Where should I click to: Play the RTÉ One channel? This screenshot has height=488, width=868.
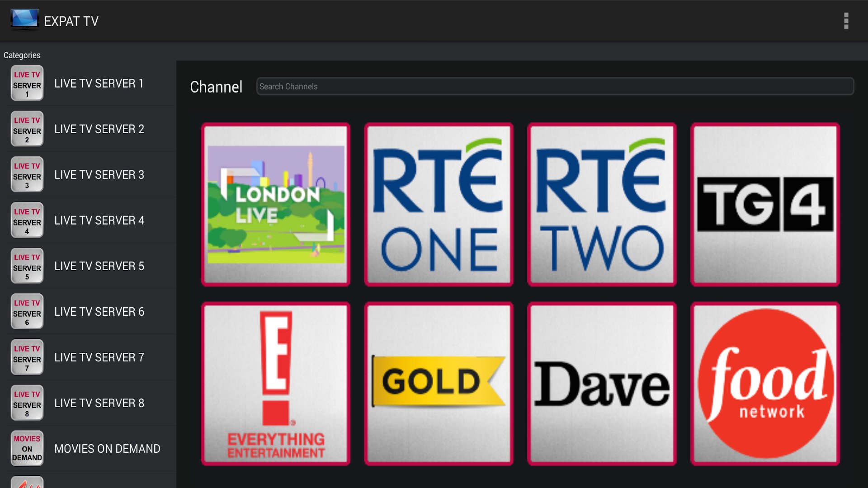coord(439,204)
